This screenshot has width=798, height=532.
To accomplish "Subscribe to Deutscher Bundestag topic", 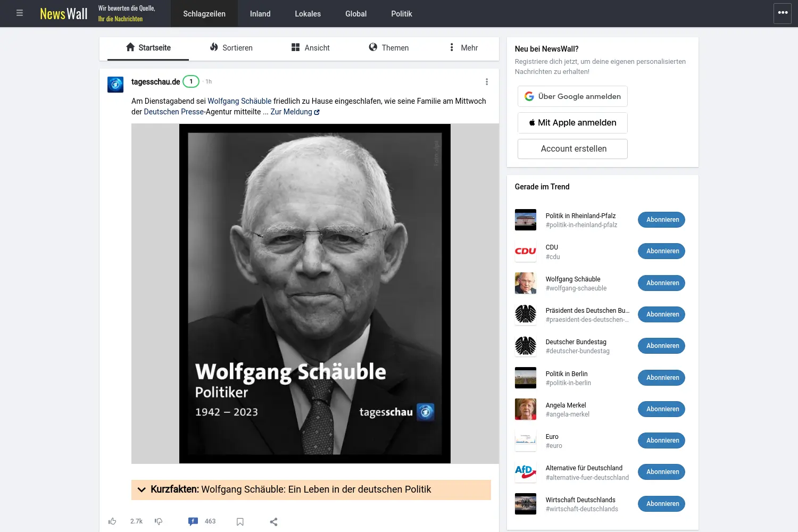I will click(662, 346).
